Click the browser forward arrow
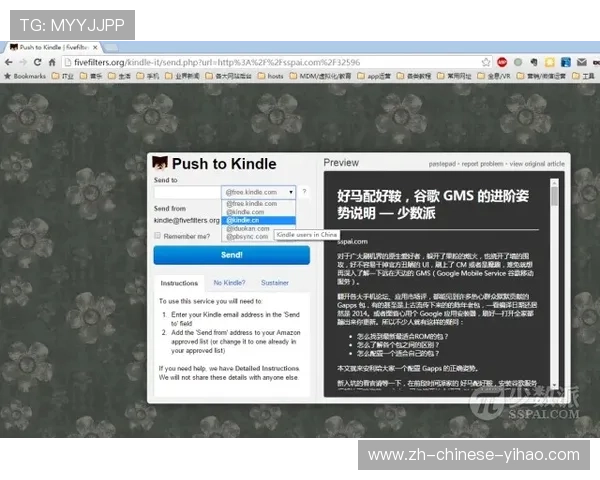This screenshot has width=600, height=480. click(23, 62)
